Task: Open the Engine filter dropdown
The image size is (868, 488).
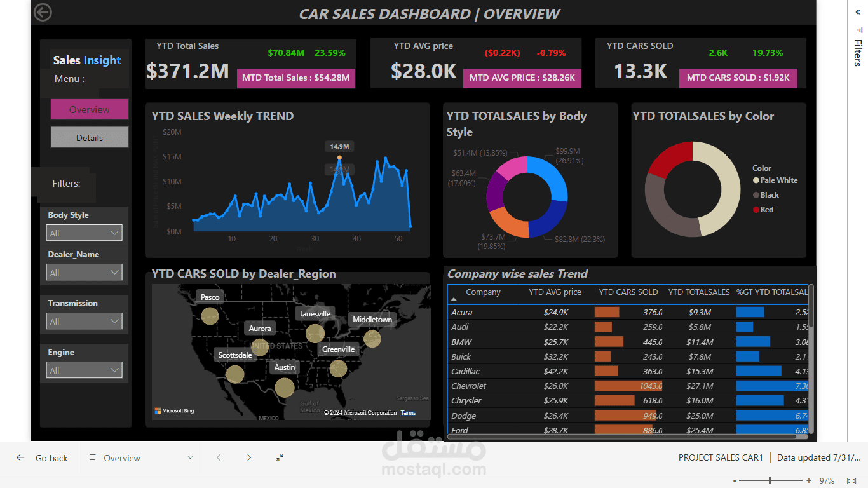Action: [x=84, y=370]
